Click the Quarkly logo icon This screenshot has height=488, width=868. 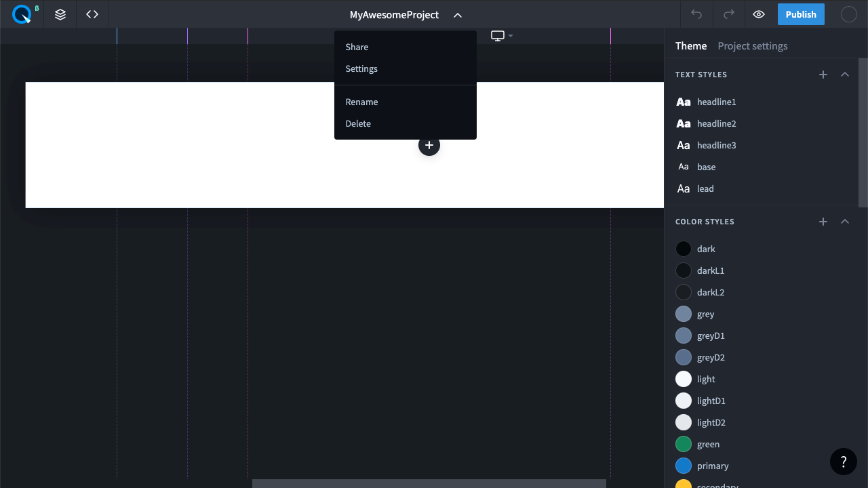[x=22, y=14]
